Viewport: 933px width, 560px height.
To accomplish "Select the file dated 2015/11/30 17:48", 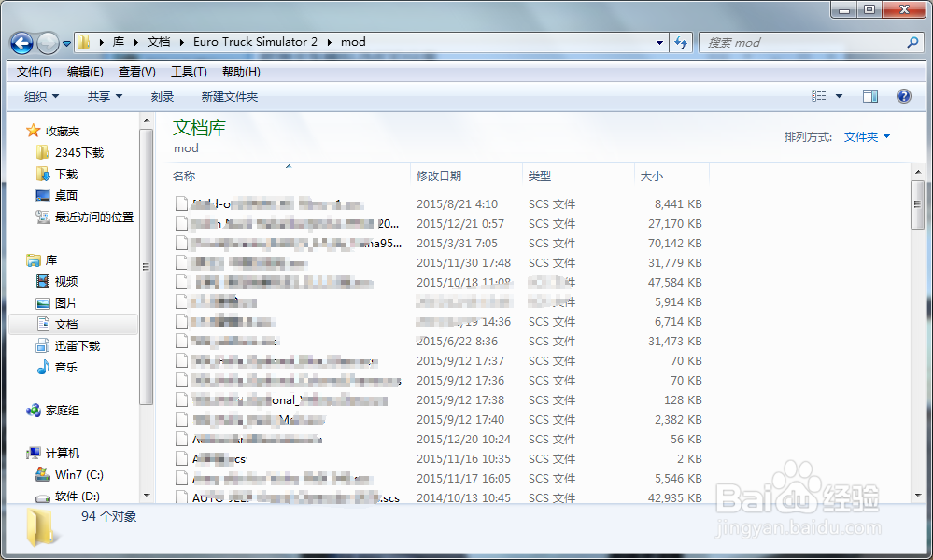I will [438, 263].
